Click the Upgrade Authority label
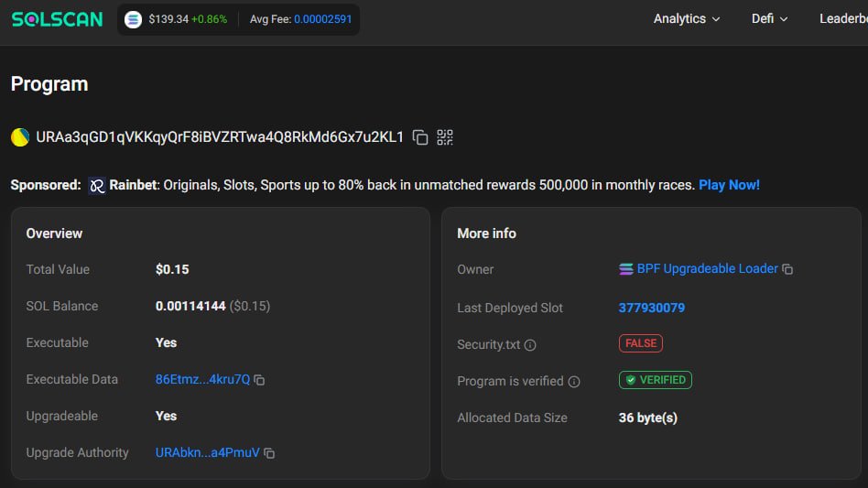The width and height of the screenshot is (868, 488). 78,452
